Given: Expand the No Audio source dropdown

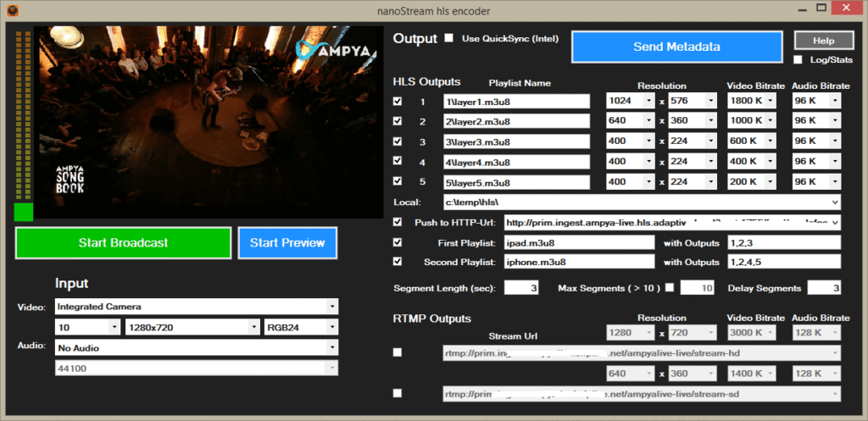Looking at the screenshot, I should (332, 347).
